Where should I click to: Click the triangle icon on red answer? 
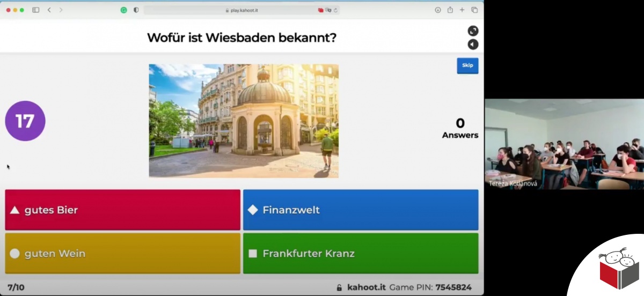click(x=15, y=210)
